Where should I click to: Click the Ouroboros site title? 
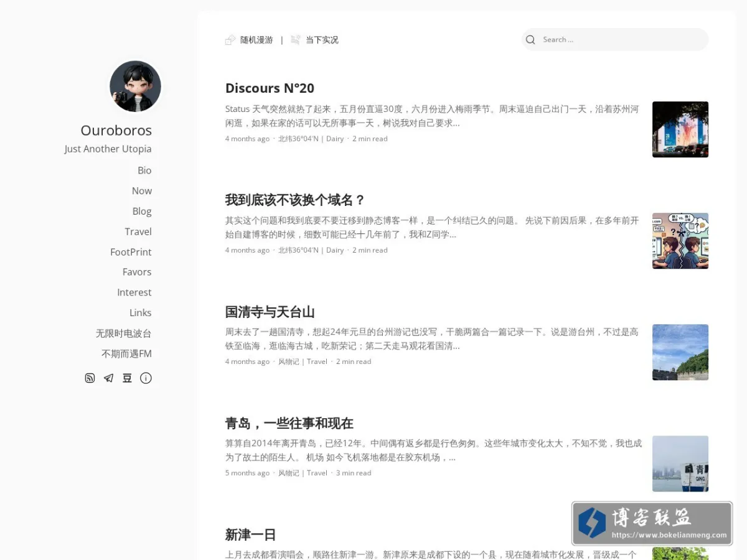click(x=116, y=131)
